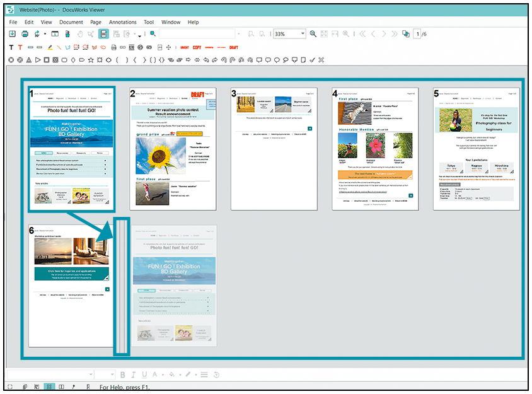Click the Bold formatting button
The image size is (532, 394).
pos(124,374)
